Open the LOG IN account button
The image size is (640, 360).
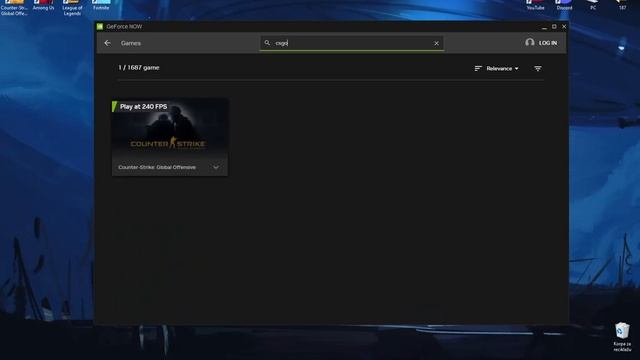point(541,43)
